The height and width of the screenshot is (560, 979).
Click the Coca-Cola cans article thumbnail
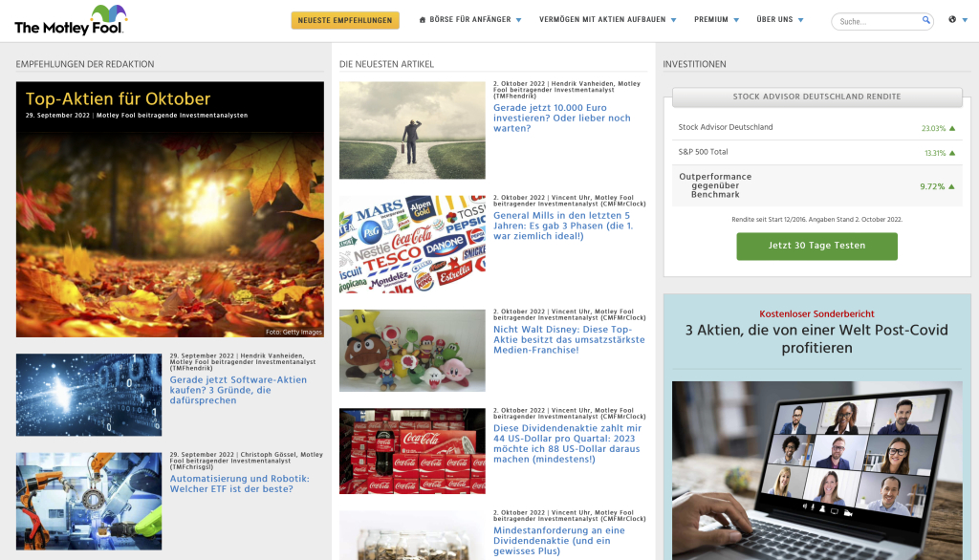coord(412,451)
